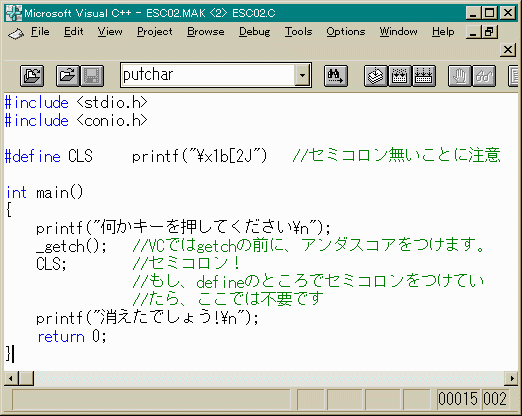Screen dimensions: 522x416
Task: Click the Rebuild All toolbar icon
Action: 424,76
